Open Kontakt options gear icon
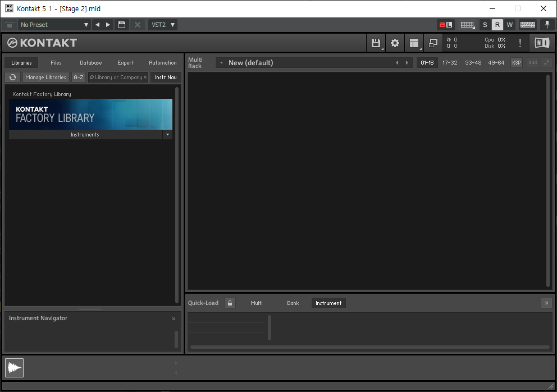 click(395, 43)
